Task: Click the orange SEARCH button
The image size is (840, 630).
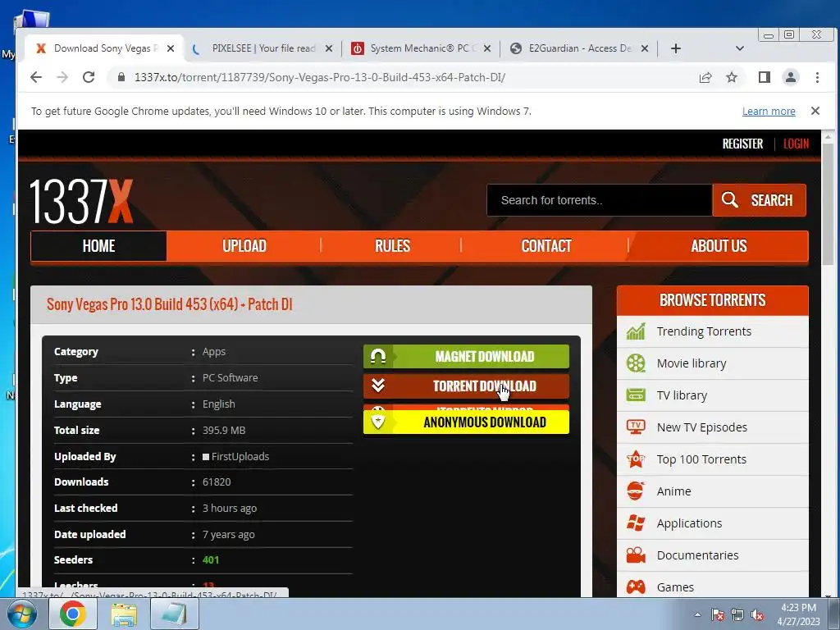Action: [759, 200]
